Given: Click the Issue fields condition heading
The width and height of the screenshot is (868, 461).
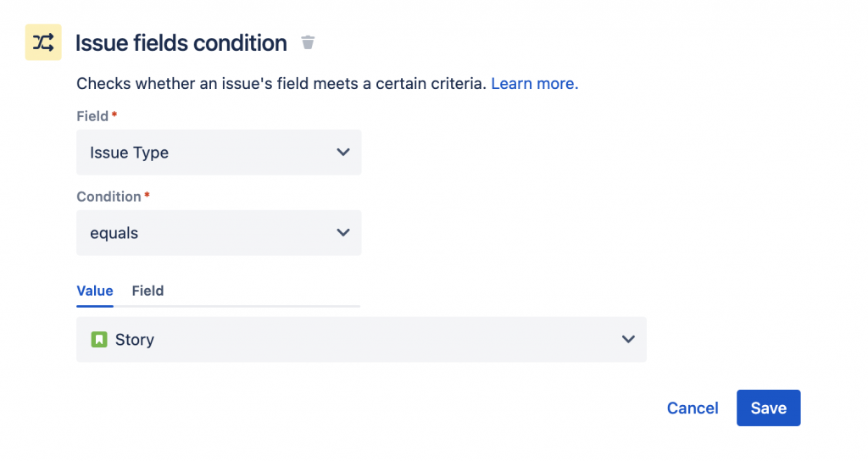Looking at the screenshot, I should [x=181, y=43].
